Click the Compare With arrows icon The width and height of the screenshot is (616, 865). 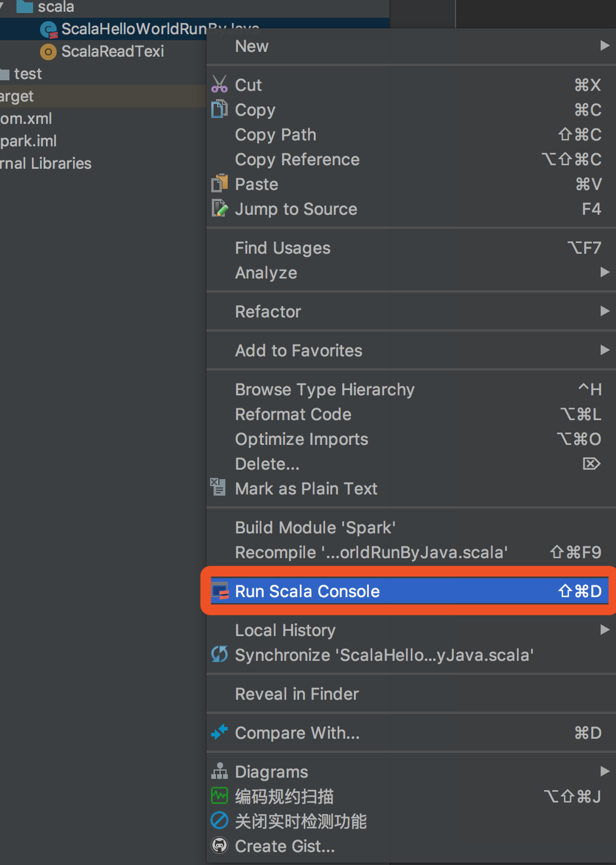pyautogui.click(x=219, y=732)
